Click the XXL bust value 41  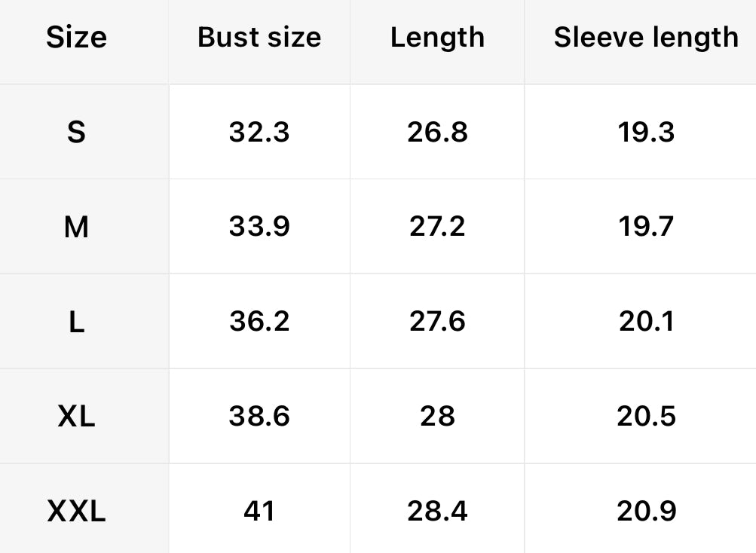point(259,512)
